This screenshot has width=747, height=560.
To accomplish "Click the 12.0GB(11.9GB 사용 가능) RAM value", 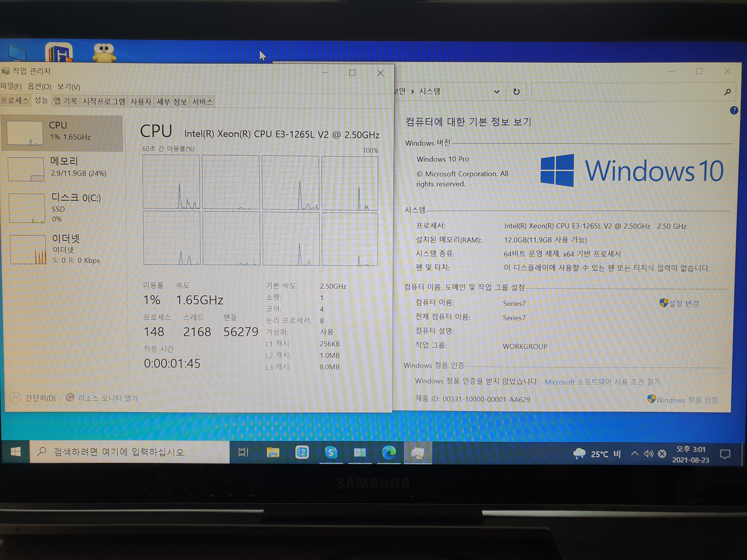I will tap(545, 240).
